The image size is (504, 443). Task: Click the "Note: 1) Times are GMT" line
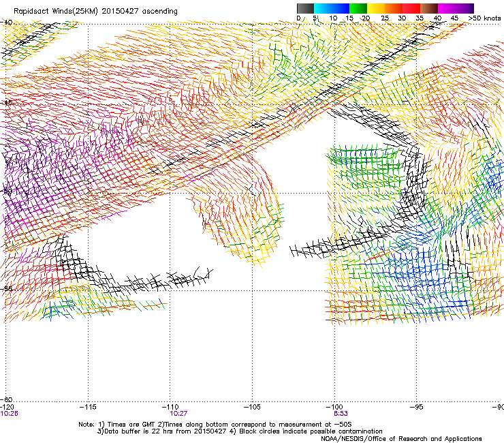[x=215, y=425]
